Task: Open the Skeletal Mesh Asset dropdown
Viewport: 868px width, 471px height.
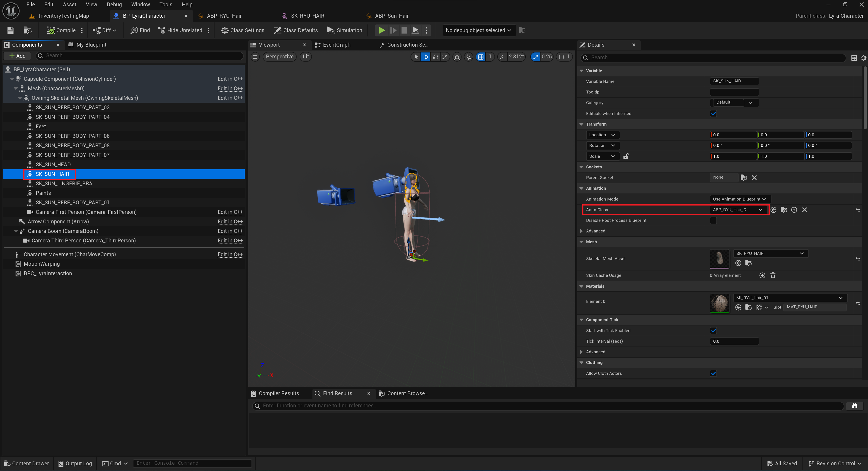Action: coord(770,253)
